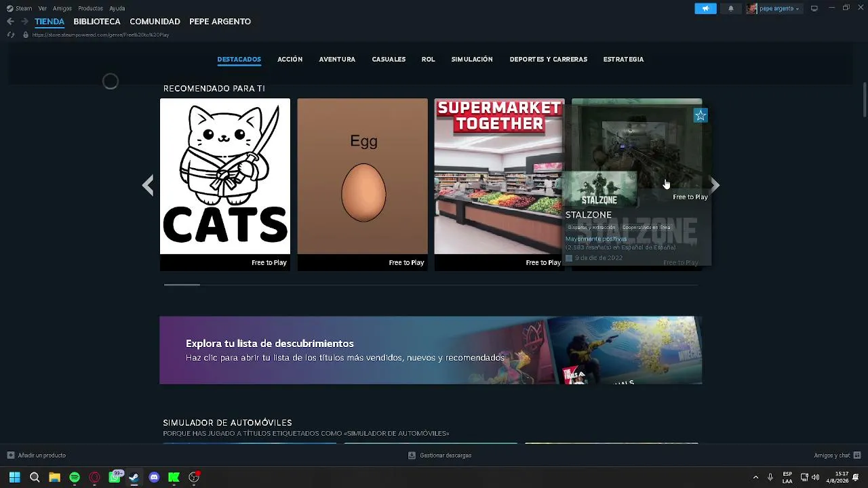Select the SIMULACIÓN genre tab
The image size is (868, 488).
click(472, 60)
